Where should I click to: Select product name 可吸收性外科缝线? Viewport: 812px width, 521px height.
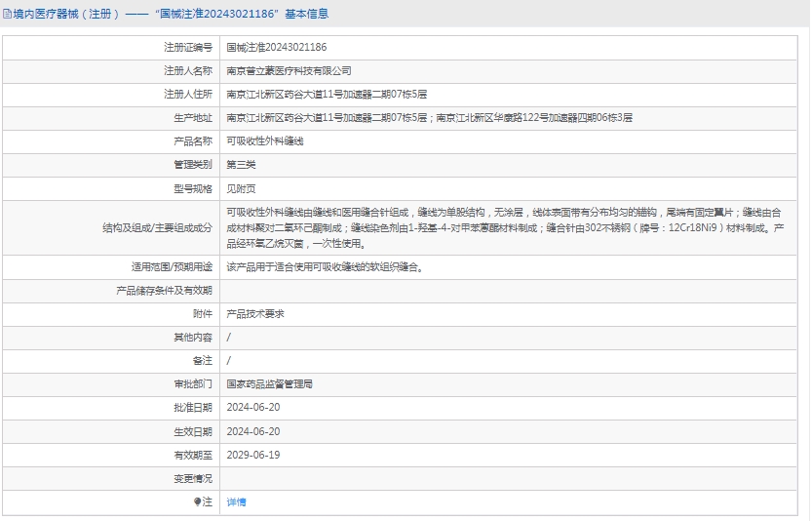[265, 141]
